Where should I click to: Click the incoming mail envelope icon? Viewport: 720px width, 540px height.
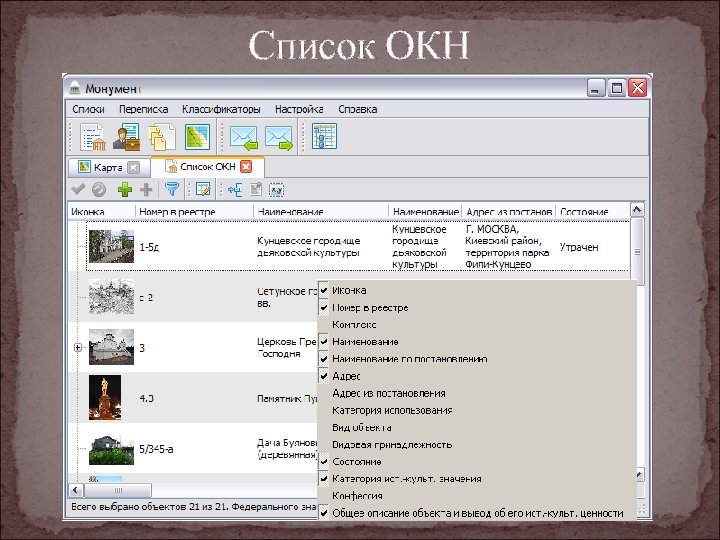[x=243, y=138]
